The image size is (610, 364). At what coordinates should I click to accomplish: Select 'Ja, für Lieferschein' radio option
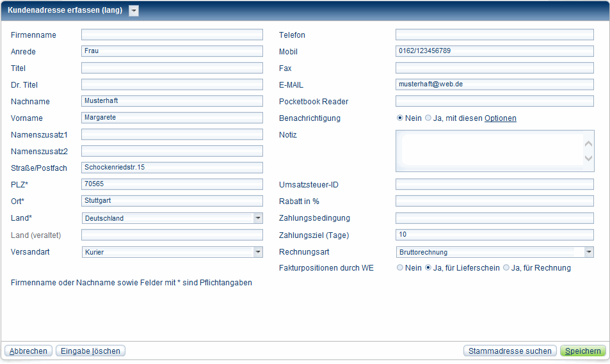click(x=428, y=268)
